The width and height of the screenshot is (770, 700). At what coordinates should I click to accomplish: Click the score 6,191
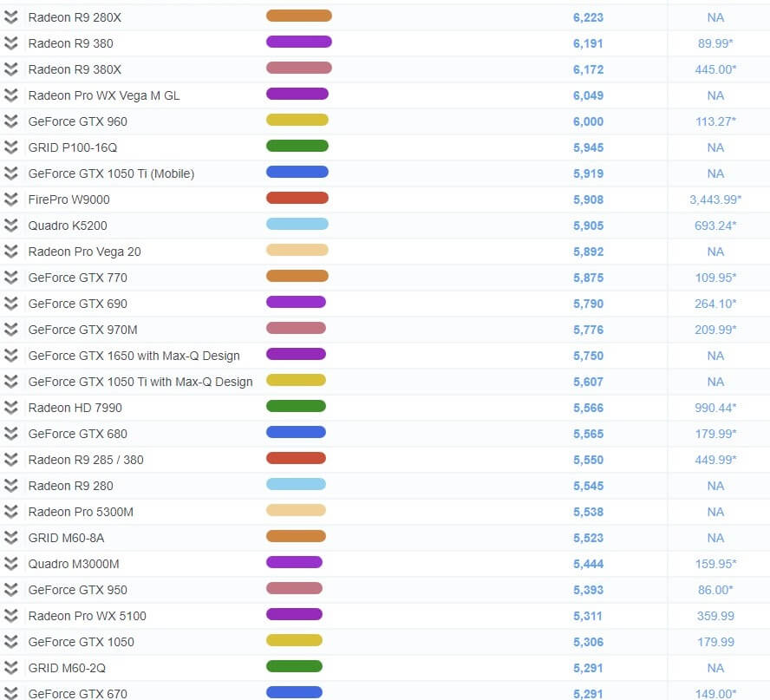588,43
